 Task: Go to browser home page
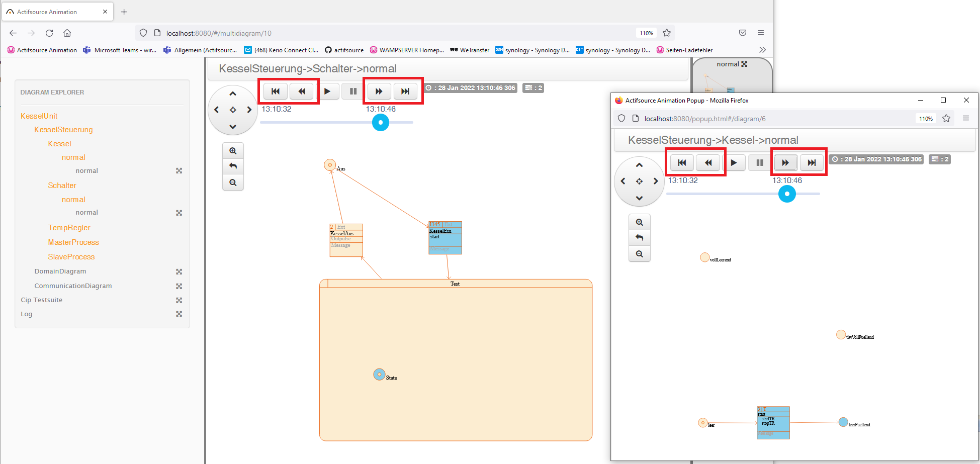pyautogui.click(x=67, y=33)
